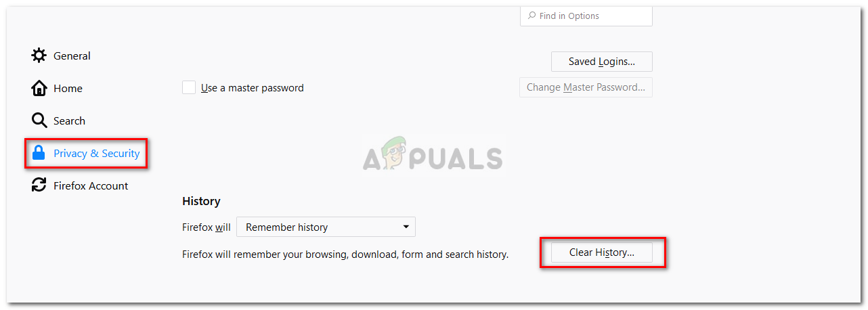Open Saved Logins
The width and height of the screenshot is (868, 310).
(x=602, y=62)
